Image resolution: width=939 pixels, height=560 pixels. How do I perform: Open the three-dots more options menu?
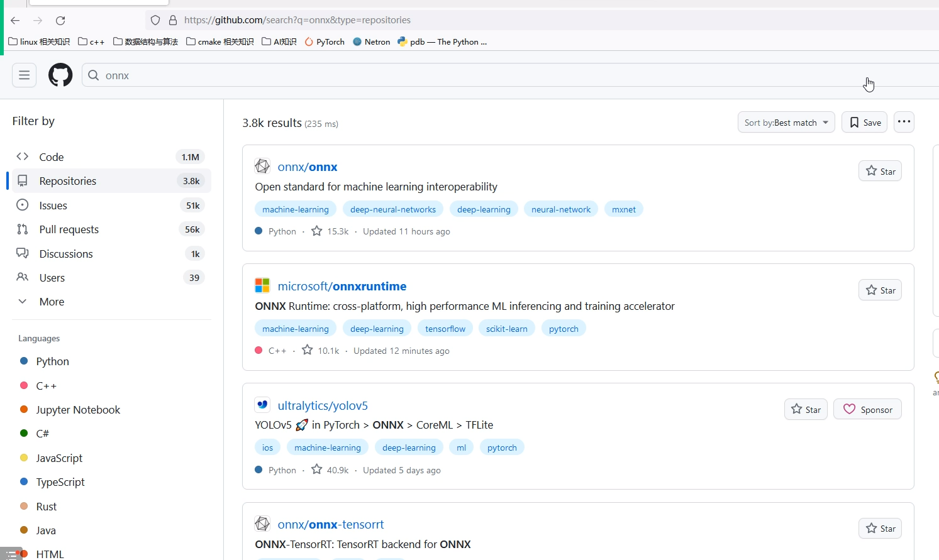coord(904,122)
